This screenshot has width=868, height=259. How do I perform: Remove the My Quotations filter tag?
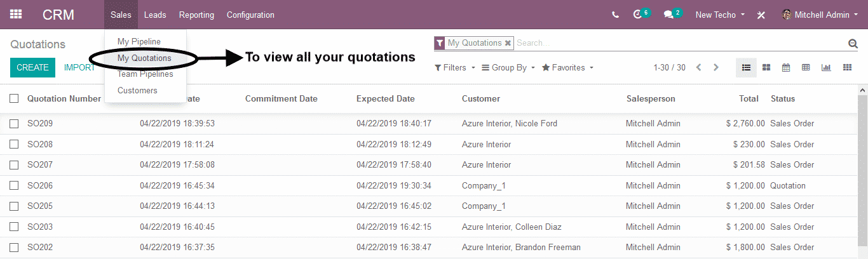coord(508,43)
